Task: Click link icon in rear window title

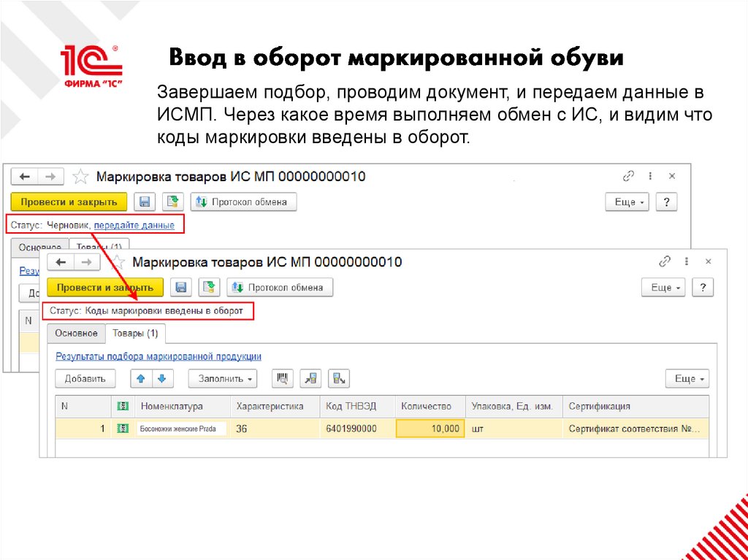Action: [x=628, y=176]
